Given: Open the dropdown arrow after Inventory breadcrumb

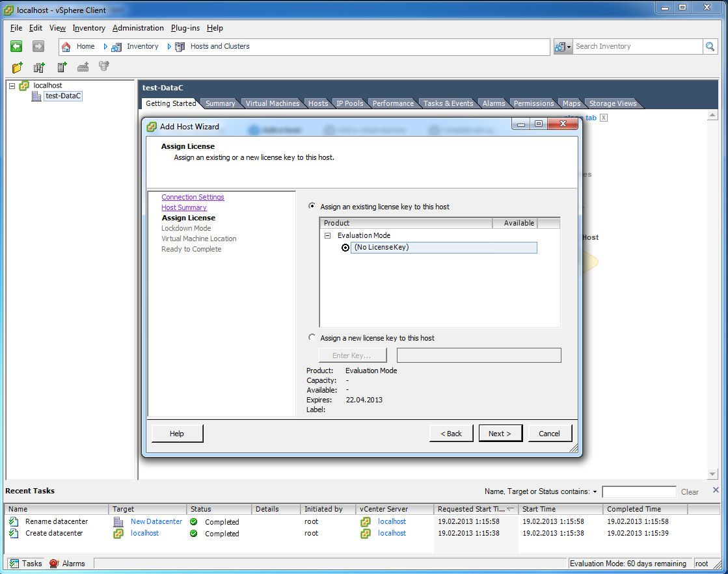Looking at the screenshot, I should click(169, 46).
